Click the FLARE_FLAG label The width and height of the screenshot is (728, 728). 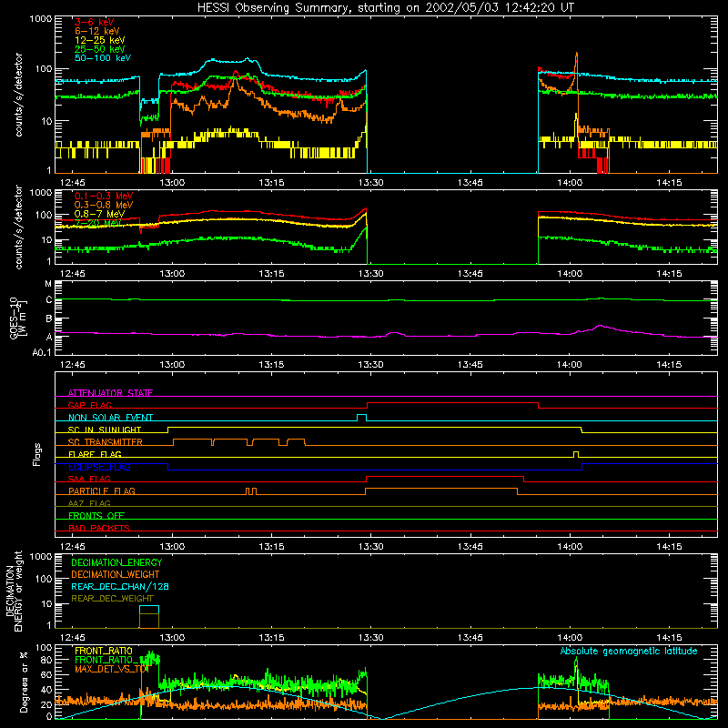coord(95,454)
